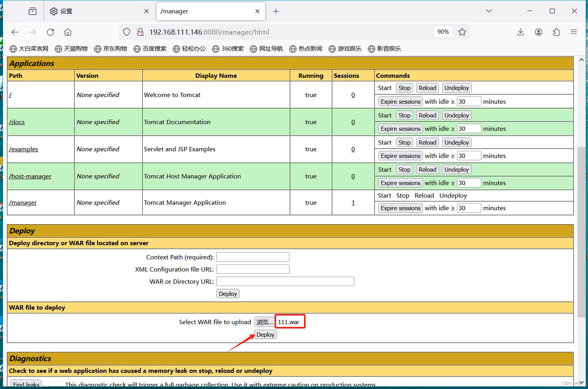Screen dimensions: 588x389
Task: Open the extensions menu
Action: coord(556,32)
